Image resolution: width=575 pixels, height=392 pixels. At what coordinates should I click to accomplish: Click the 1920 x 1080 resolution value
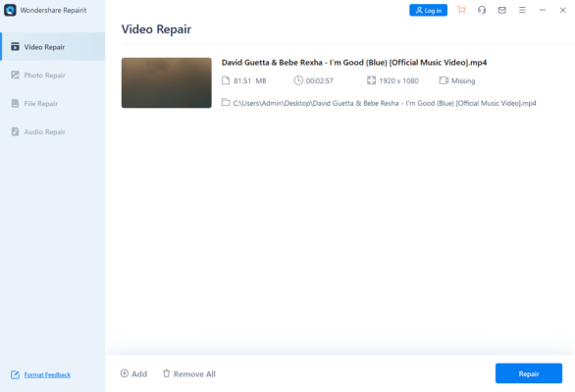398,80
